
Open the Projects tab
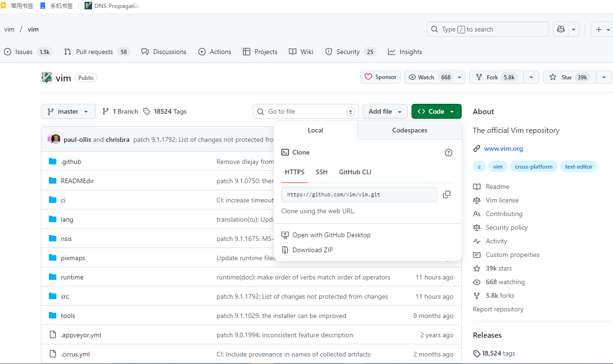260,52
